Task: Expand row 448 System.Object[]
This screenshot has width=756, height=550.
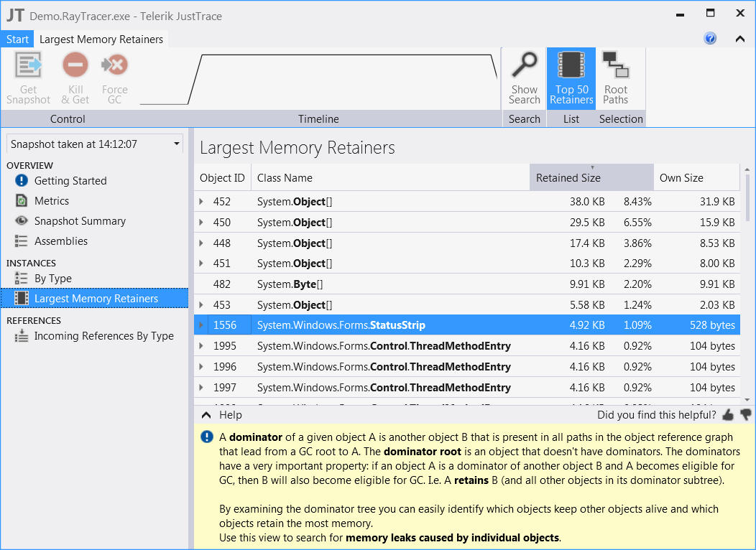Action: [201, 243]
